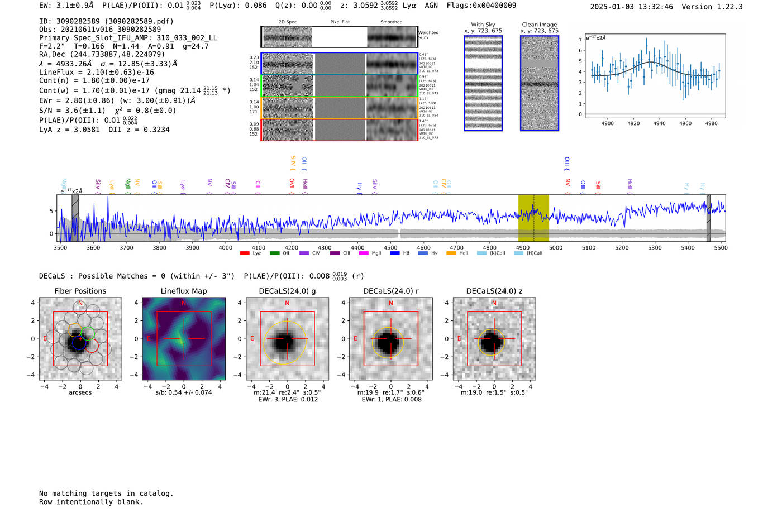The height and width of the screenshot is (532, 782).
Task: Click the orange HeII legend swatch
Action: coord(451,253)
